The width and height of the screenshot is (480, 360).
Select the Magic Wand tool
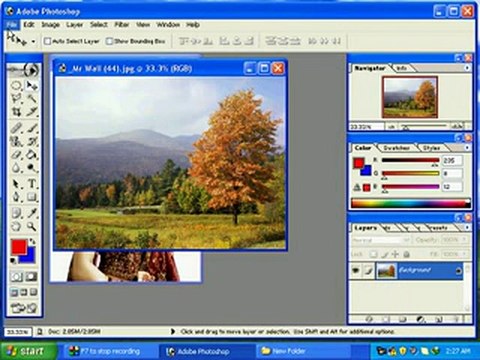[32, 98]
